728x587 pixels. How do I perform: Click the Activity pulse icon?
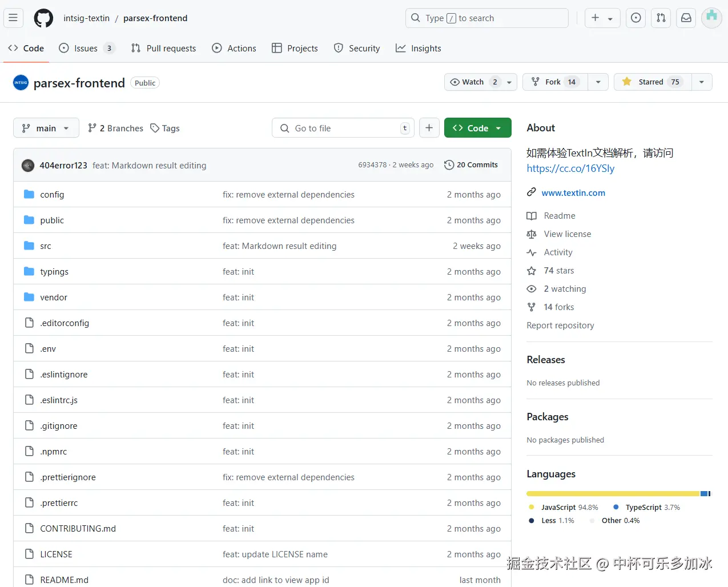coord(531,252)
